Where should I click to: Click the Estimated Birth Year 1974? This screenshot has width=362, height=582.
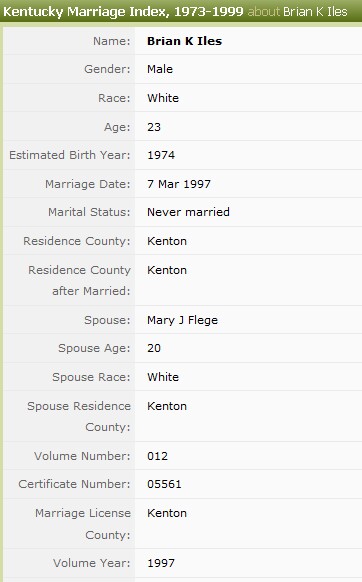(x=161, y=155)
